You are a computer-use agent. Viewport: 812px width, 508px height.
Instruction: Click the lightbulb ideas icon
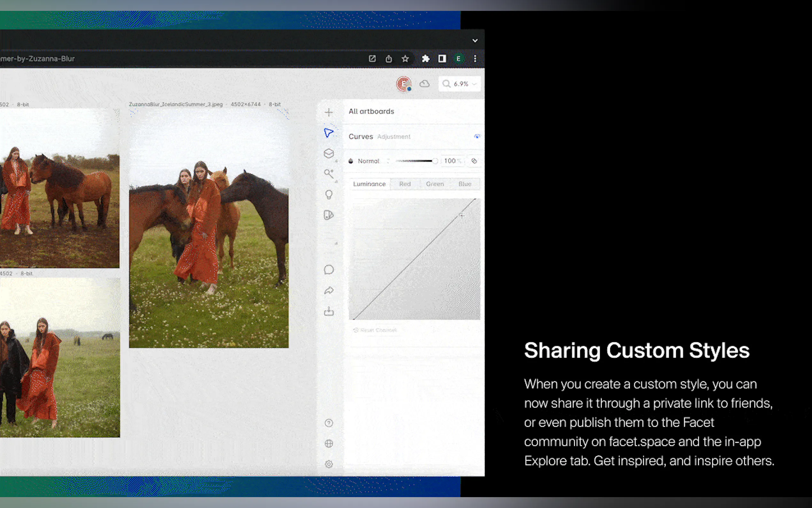[x=329, y=194]
